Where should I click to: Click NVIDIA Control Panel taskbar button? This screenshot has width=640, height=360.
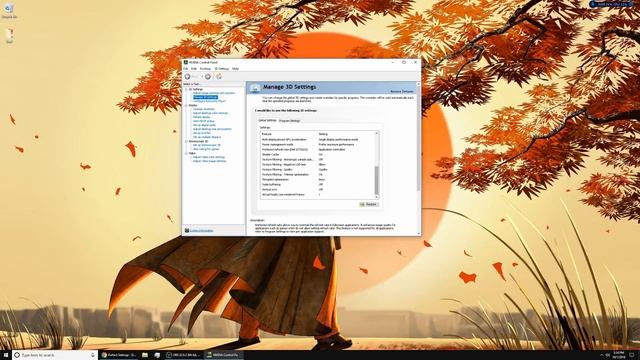click(x=224, y=355)
